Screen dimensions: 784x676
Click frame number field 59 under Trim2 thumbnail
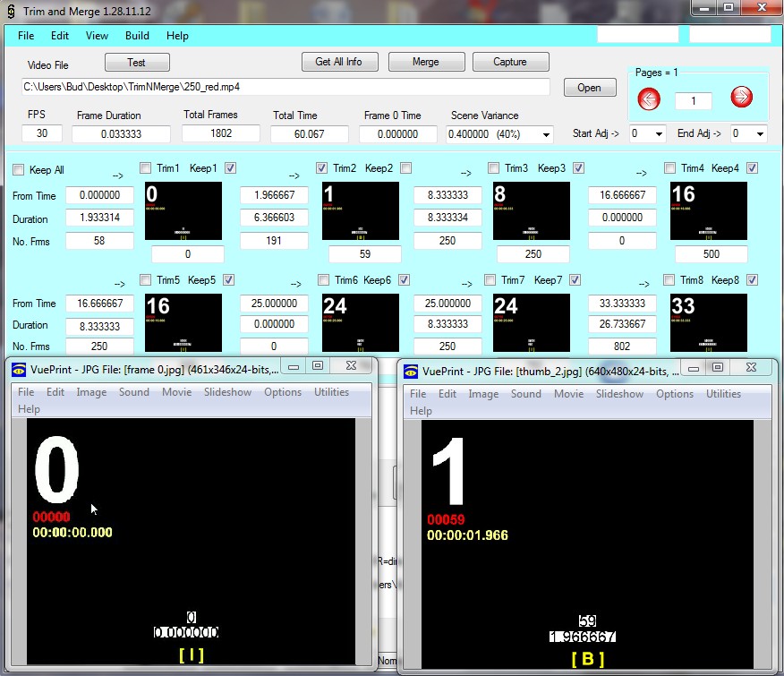(x=365, y=254)
